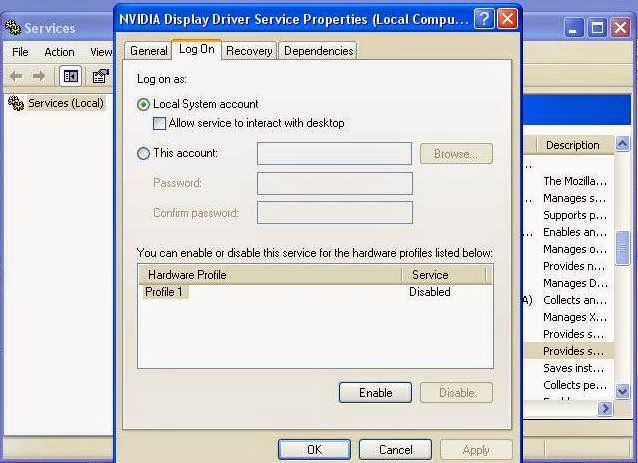Click the This account text field

click(334, 154)
